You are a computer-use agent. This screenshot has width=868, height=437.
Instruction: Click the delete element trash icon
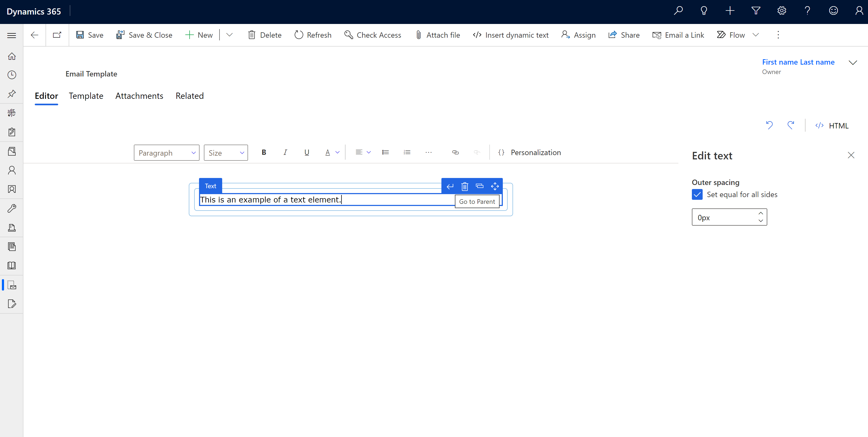click(464, 186)
